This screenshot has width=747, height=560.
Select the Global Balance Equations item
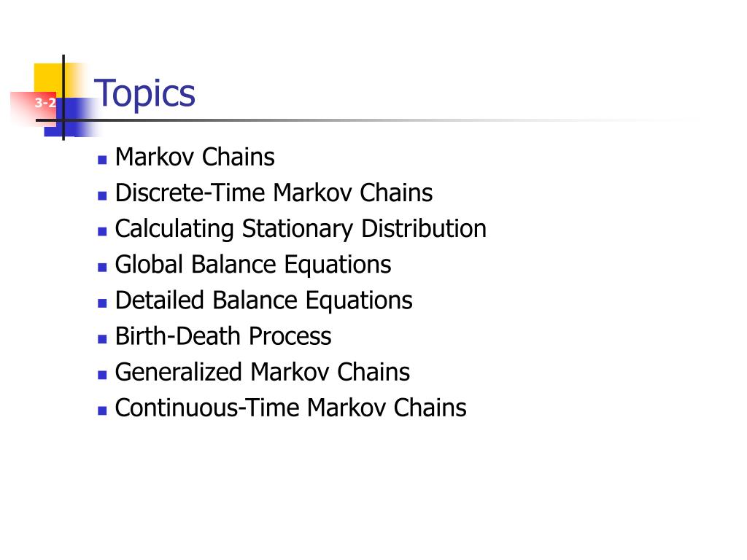(253, 265)
